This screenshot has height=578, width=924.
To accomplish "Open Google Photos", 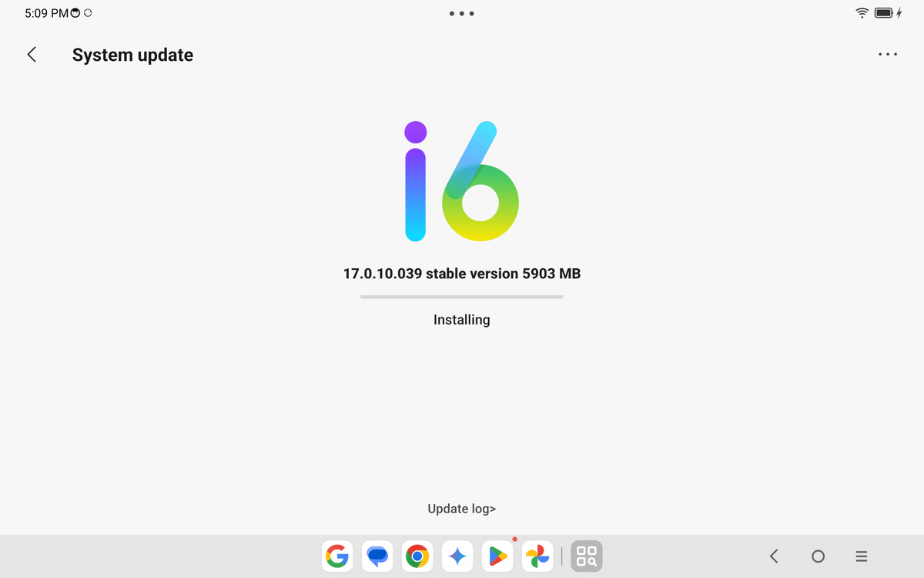I will (537, 556).
